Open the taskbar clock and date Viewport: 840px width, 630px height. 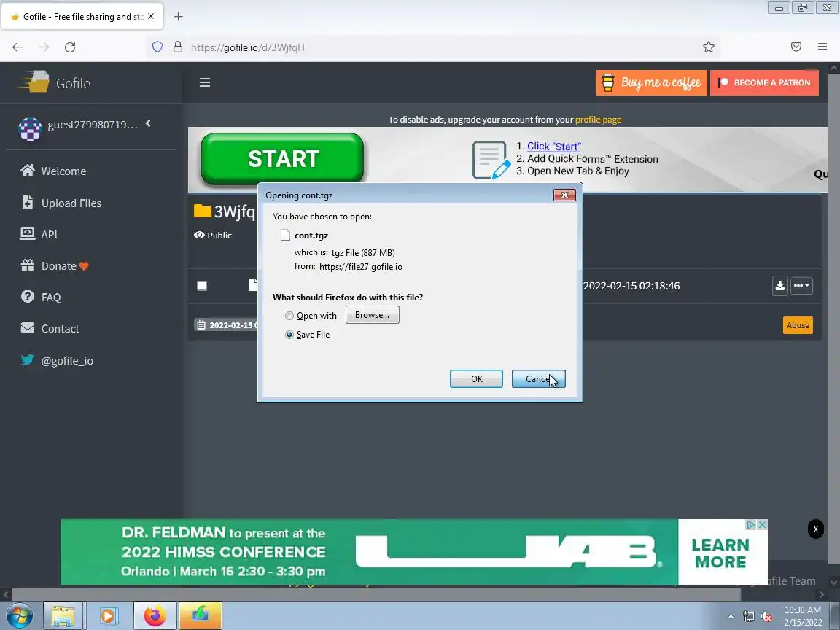click(x=803, y=616)
